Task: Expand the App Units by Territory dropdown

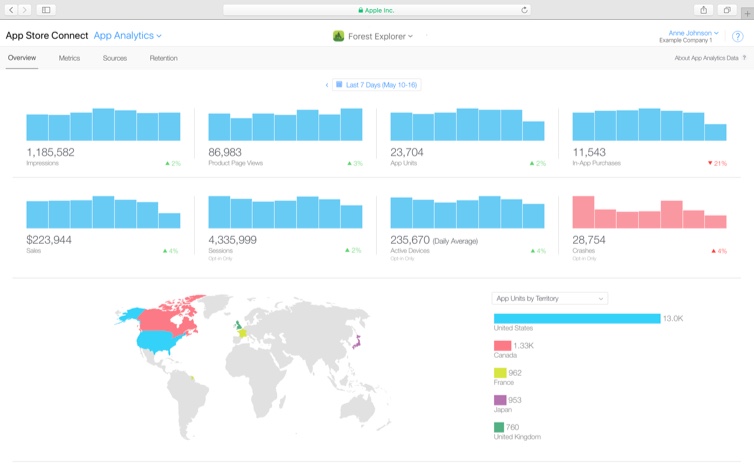Action: (x=549, y=298)
